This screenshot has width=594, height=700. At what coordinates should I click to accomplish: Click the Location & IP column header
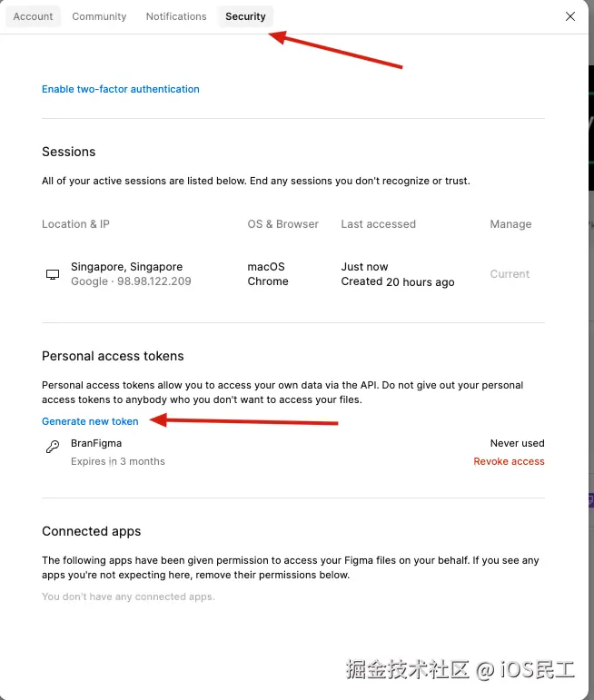[75, 224]
